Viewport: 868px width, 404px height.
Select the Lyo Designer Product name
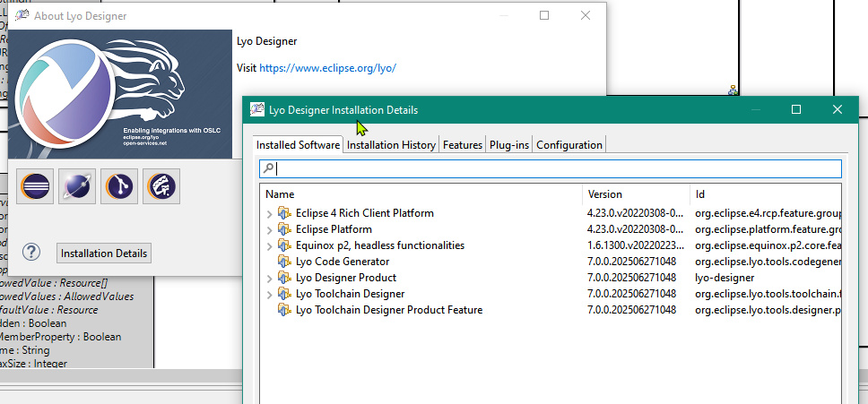(346, 278)
